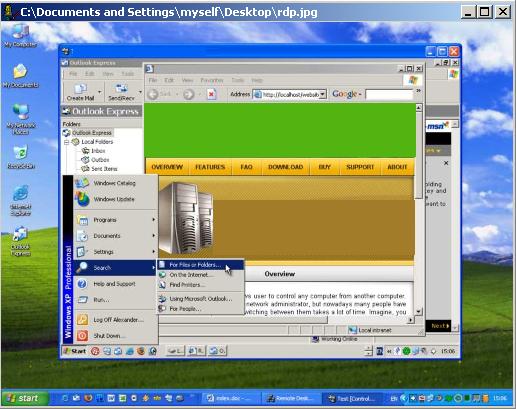This screenshot has height=409, width=516.
Task: Switch to Remote Desk... taskbar button
Action: coord(291,398)
